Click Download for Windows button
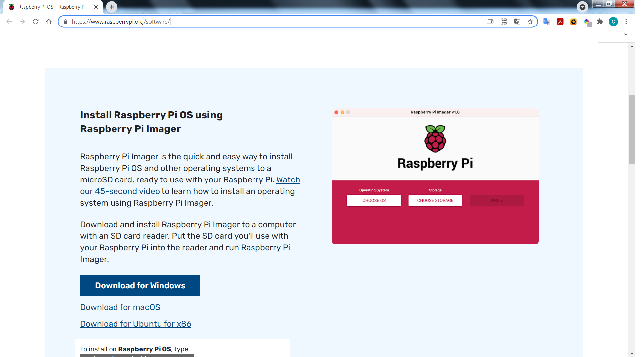Image resolution: width=644 pixels, height=357 pixels. [140, 285]
